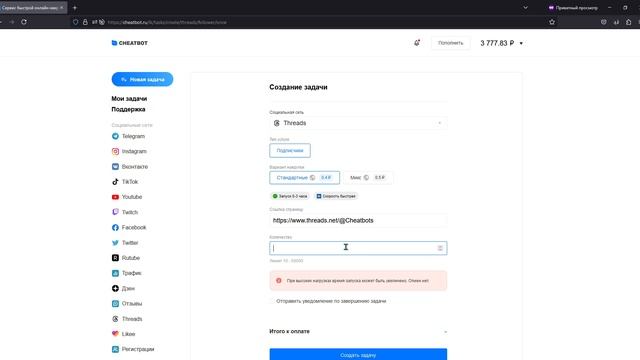Viewport: 640px width, 360px height.
Task: Open Поддержка in sidebar
Action: pos(128,109)
